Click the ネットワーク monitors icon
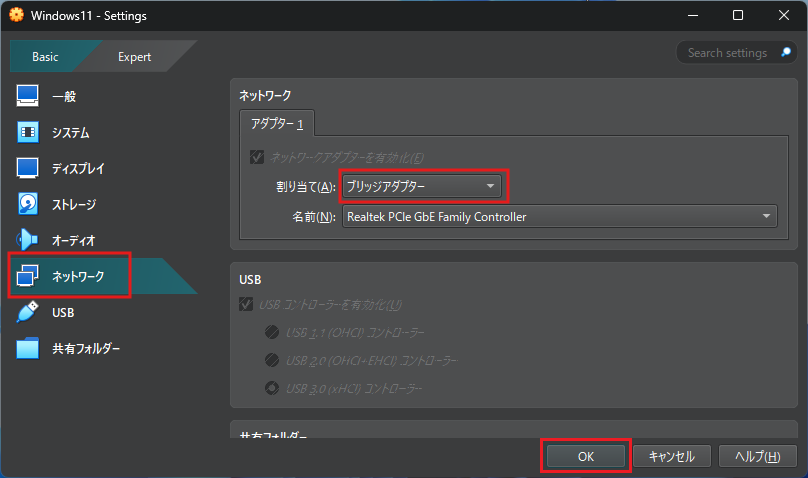Viewport: 808px width, 478px height. click(27, 276)
